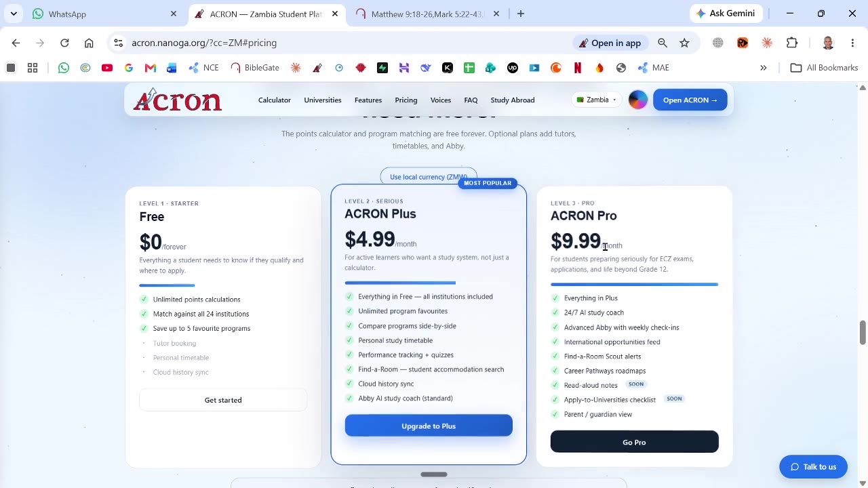Click the $9.99 ACRON Pro price
This screenshot has width=868, height=488.
coord(576,241)
